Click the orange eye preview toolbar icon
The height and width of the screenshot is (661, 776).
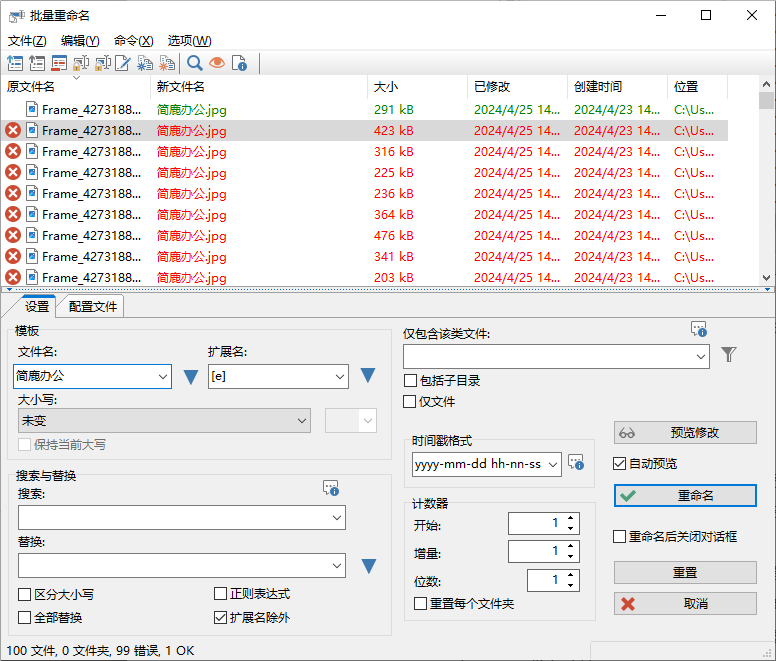click(217, 63)
